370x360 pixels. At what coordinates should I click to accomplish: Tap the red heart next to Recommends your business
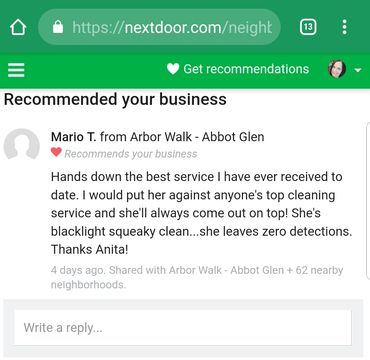tap(56, 153)
